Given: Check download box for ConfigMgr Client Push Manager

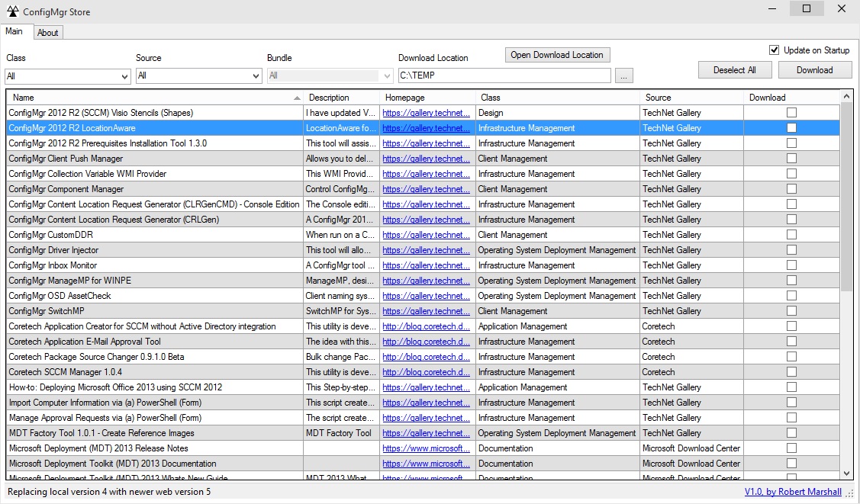Looking at the screenshot, I should 791,159.
